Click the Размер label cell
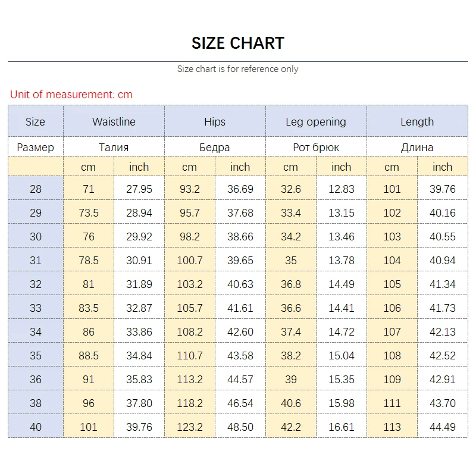The width and height of the screenshot is (476, 476). click(35, 147)
